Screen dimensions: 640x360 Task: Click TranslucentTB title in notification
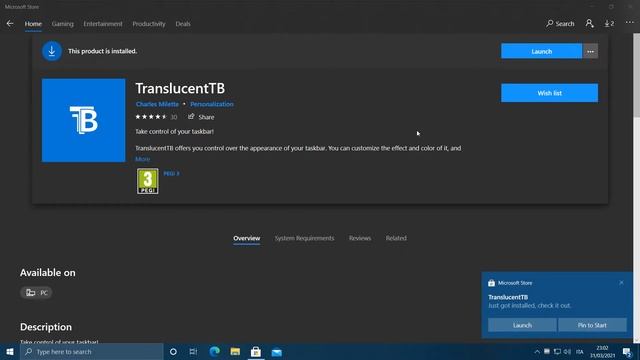point(508,297)
